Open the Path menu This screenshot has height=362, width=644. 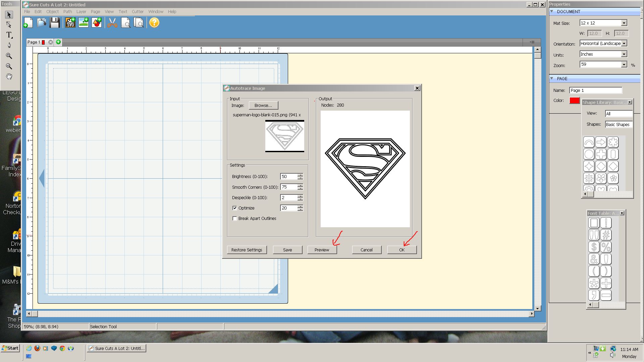click(x=68, y=11)
